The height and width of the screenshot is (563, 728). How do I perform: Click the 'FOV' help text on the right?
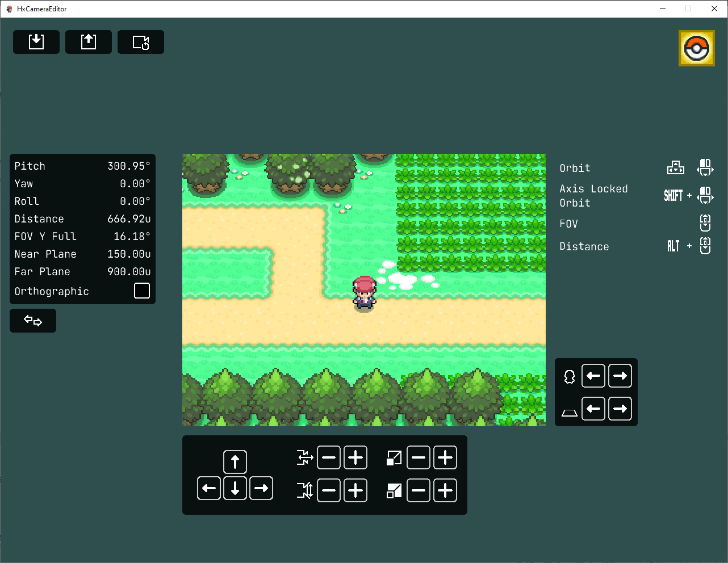pos(568,224)
